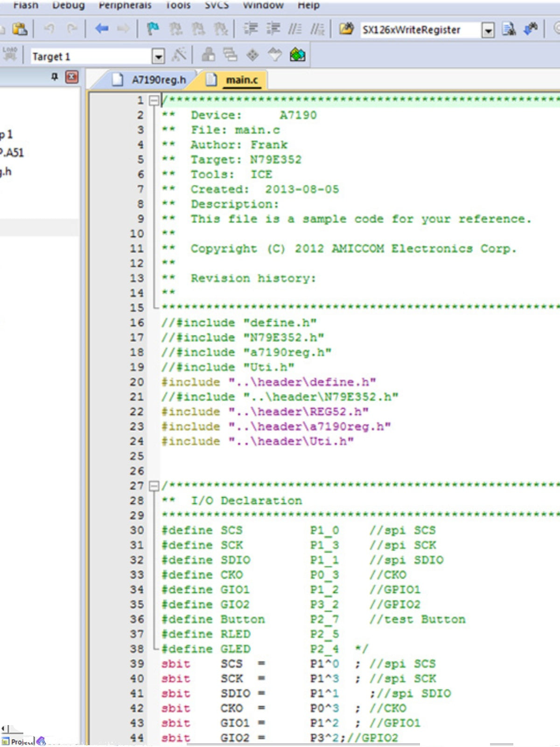Click the Navigate Backwards blue arrow
This screenshot has height=747, width=560.
[x=102, y=29]
